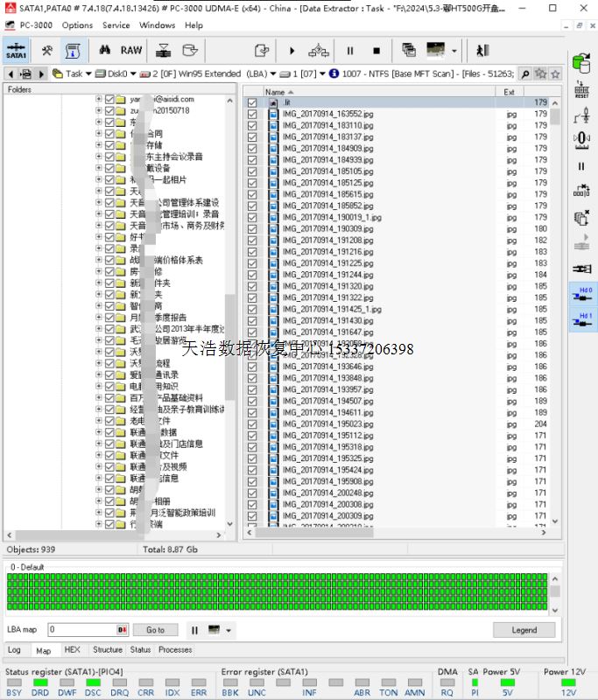Screen dimensions: 598x700
Task: Click the exit running-man icon
Action: (x=482, y=51)
